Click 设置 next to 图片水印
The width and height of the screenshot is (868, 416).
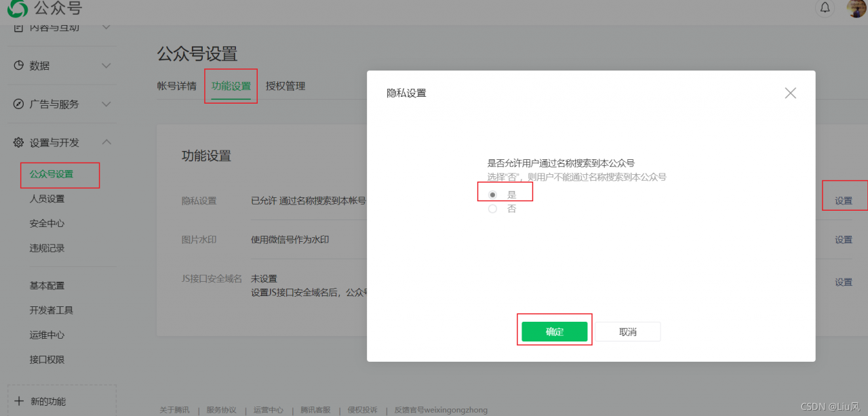[844, 239]
